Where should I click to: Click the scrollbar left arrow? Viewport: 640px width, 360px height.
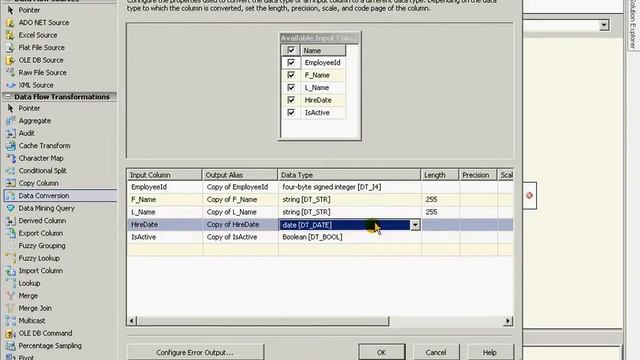(131, 321)
